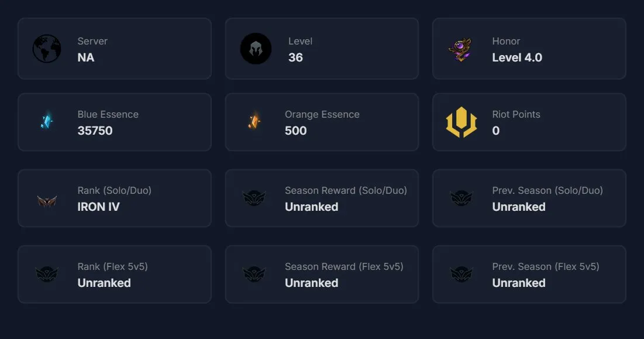Viewport: 644px width, 339px height.
Task: Click the Prev. Season (Solo/Duo) unranked emblem
Action: 462,198
